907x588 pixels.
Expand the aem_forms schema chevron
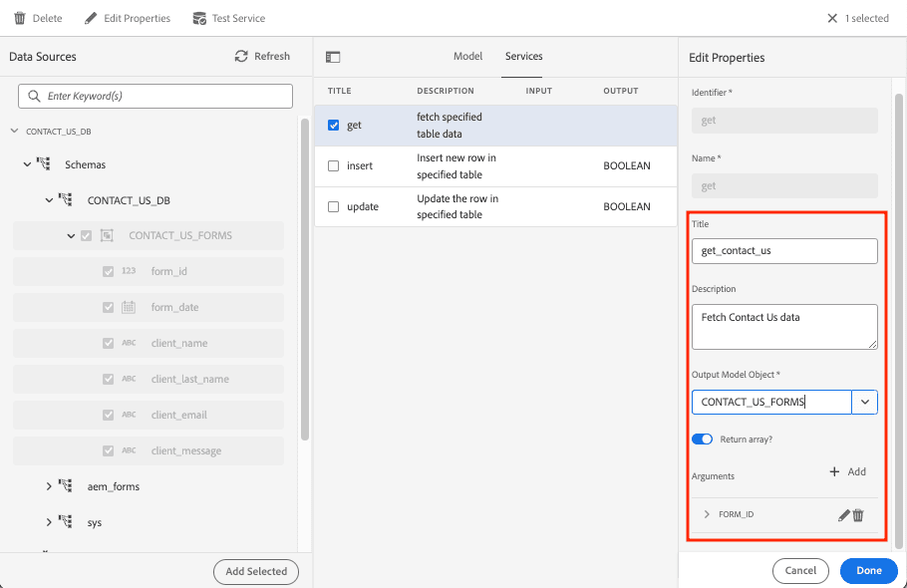tap(49, 486)
